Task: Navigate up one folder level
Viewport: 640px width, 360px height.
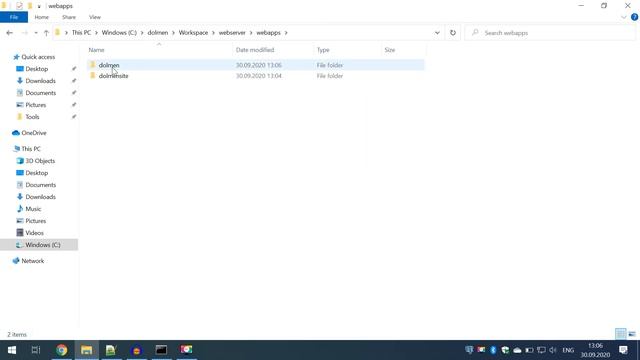Action: pos(46,33)
